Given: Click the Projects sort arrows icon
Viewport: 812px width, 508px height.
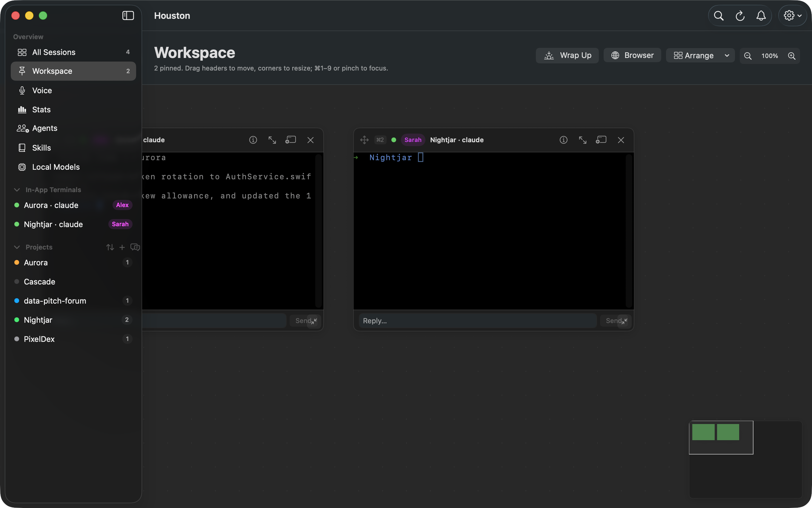Looking at the screenshot, I should click(x=110, y=247).
